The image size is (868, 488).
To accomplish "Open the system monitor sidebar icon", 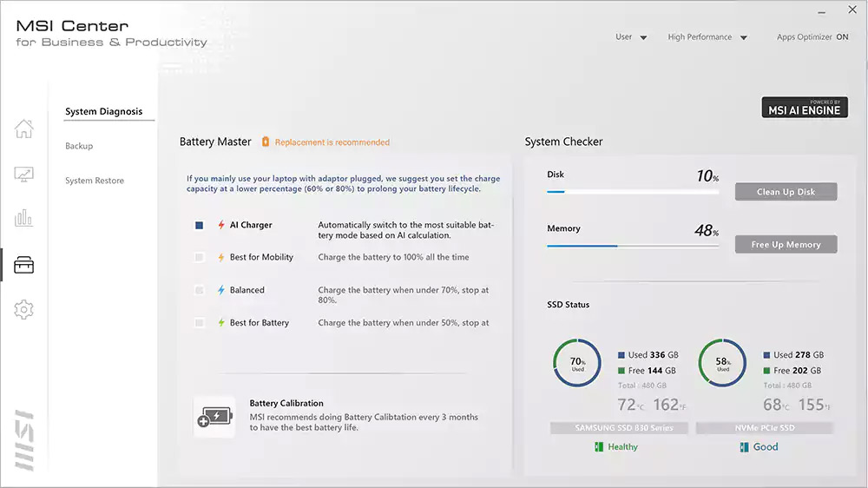I will (24, 175).
